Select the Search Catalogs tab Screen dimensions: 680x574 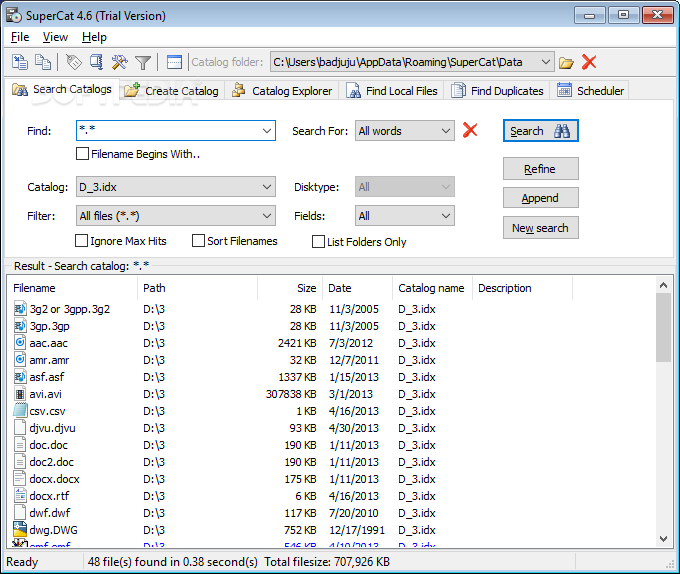62,89
